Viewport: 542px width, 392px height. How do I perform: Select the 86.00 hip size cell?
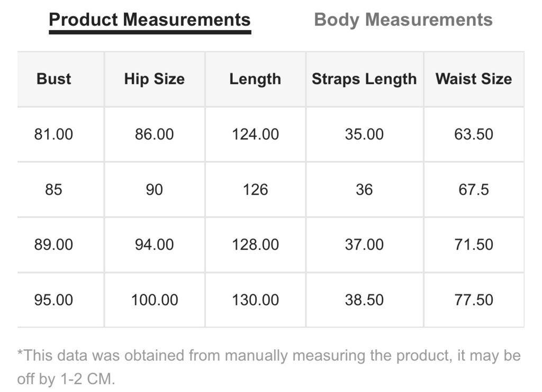tap(155, 134)
